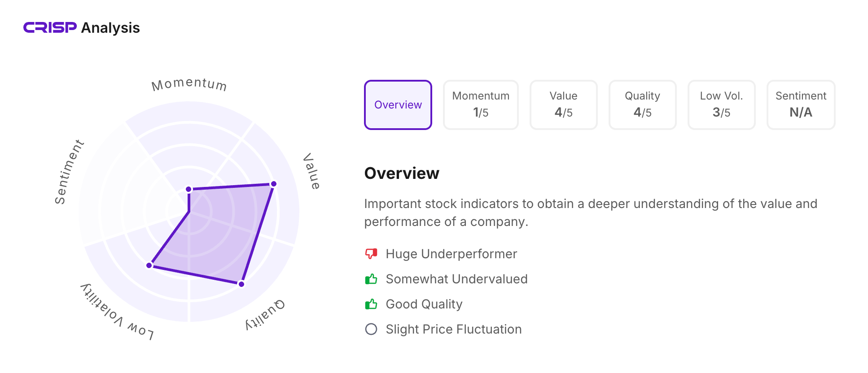Click the CRISP logo
The width and height of the screenshot is (868, 373).
[x=50, y=28]
